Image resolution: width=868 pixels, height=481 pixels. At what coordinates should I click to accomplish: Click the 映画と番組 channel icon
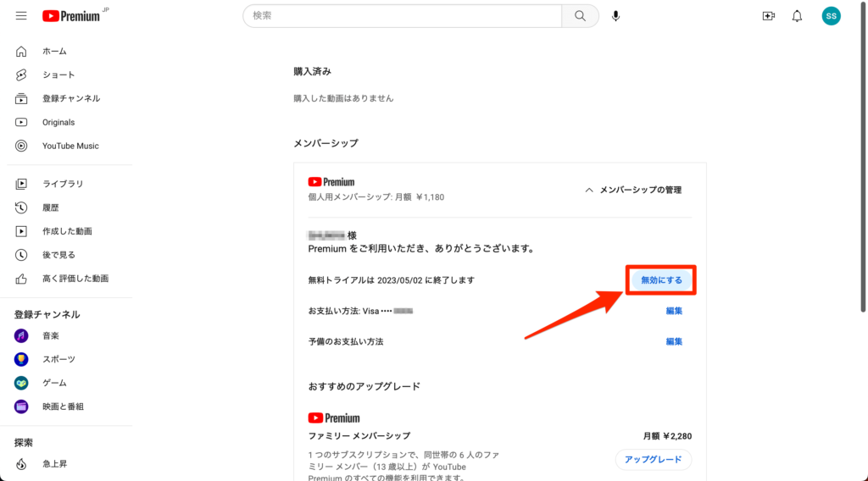(x=21, y=406)
